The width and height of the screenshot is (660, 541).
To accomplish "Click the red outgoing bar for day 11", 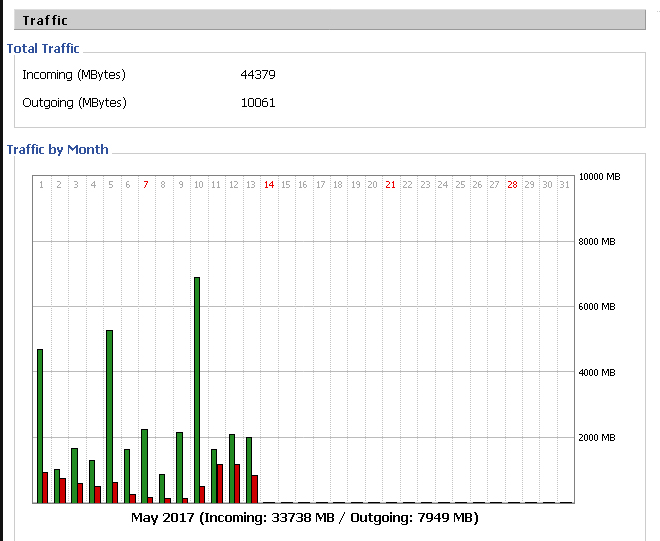I will 220,483.
